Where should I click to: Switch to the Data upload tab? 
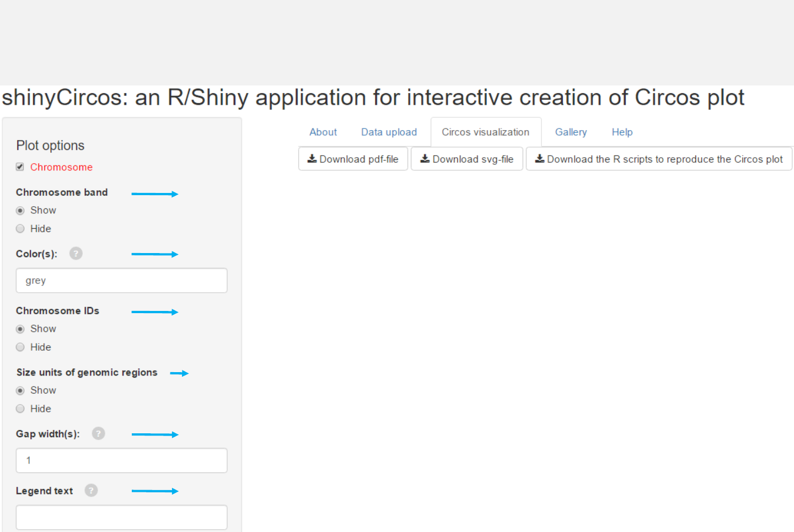389,132
